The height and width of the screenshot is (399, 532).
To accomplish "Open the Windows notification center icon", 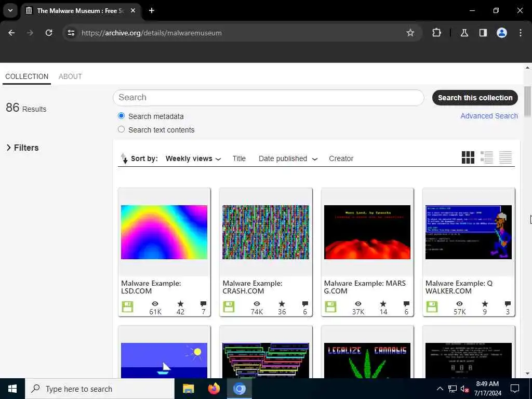I will coord(515,389).
